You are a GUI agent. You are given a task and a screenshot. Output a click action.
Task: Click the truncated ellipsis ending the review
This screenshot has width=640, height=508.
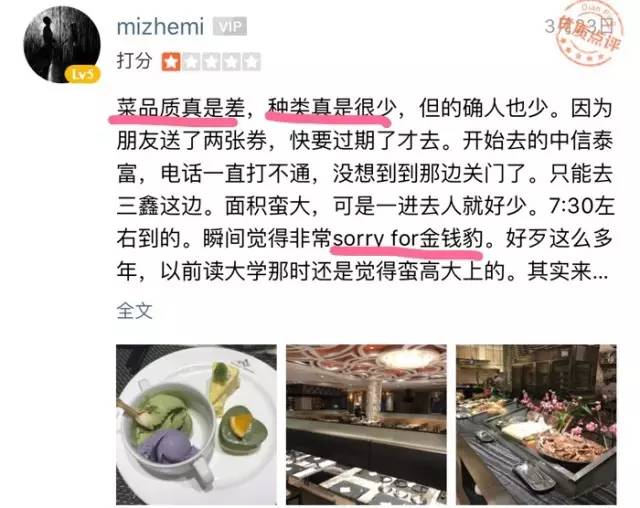(600, 273)
